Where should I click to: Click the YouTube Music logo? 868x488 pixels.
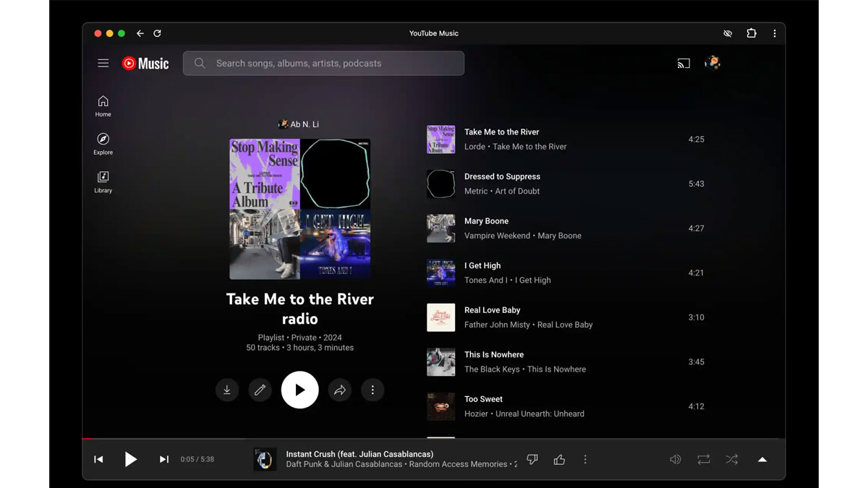point(145,64)
